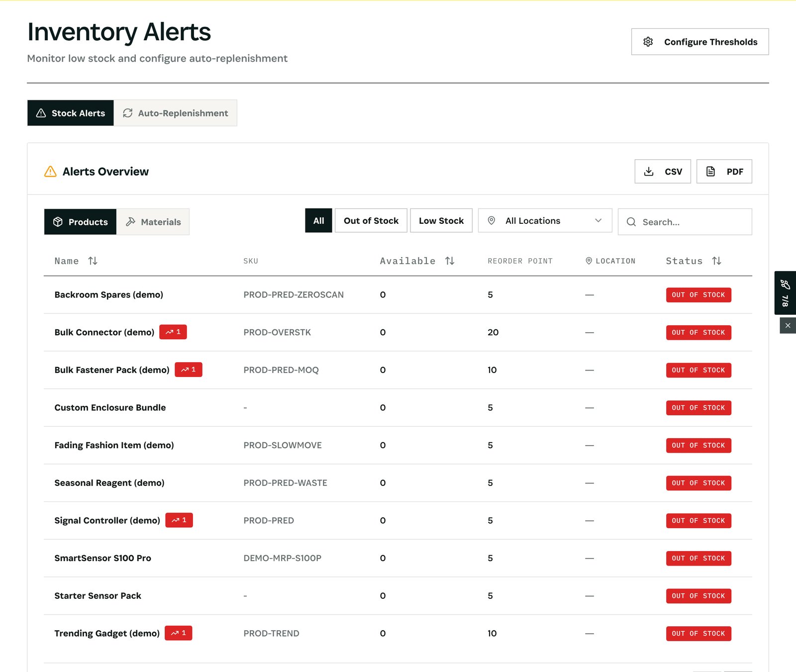
Task: Export alerts as CSV
Action: tap(663, 172)
